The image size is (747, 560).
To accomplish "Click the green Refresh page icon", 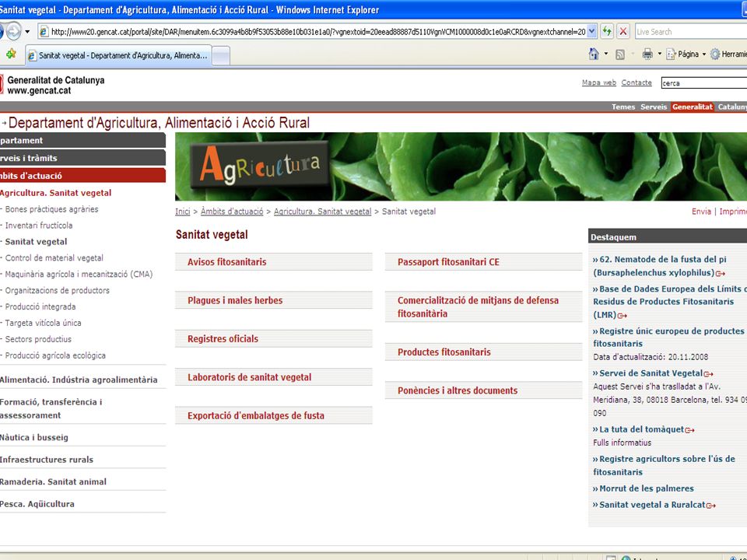I will point(606,32).
